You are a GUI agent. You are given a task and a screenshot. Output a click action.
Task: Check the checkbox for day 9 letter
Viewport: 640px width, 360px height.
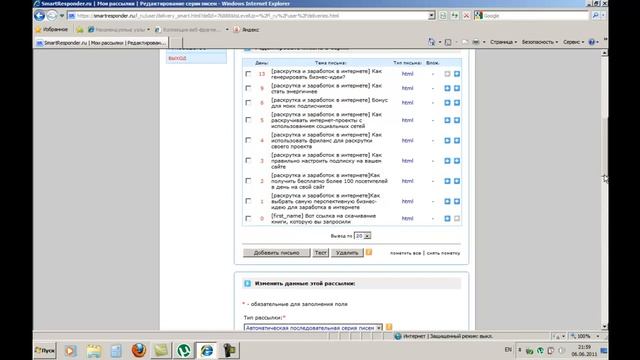248,88
